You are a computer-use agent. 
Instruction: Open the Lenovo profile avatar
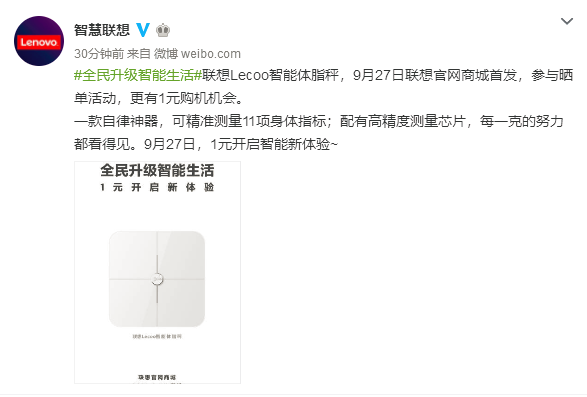(39, 41)
